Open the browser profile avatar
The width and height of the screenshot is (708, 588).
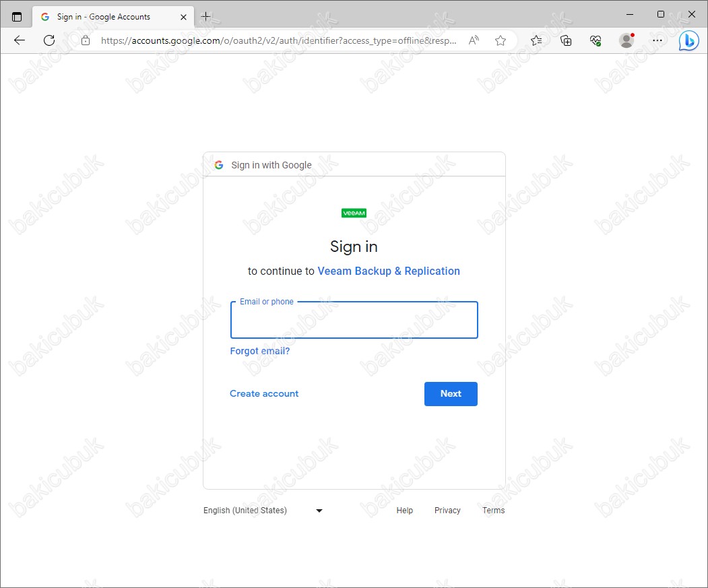coord(626,40)
